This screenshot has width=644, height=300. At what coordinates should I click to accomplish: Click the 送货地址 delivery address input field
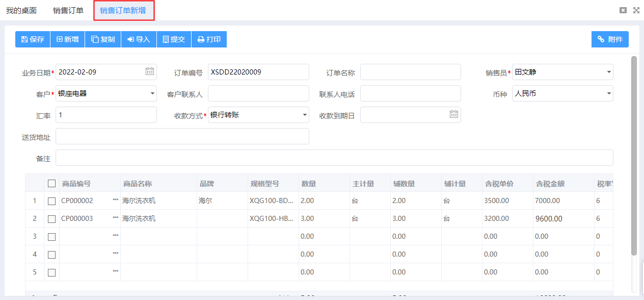tap(182, 136)
